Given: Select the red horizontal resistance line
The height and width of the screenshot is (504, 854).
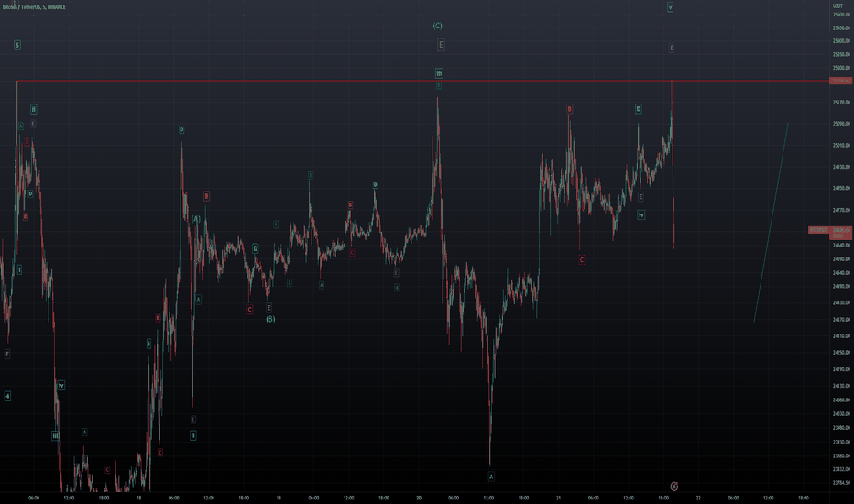Looking at the screenshot, I should click(x=422, y=81).
